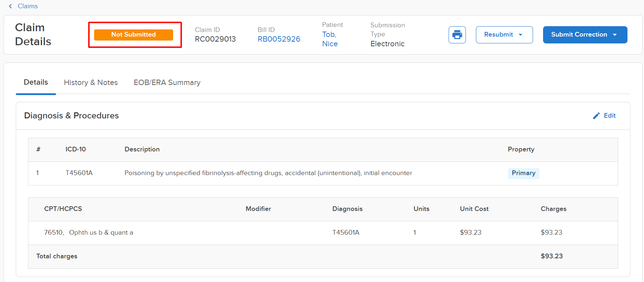Open the Resubmit dropdown
The height and width of the screenshot is (282, 644).
[504, 35]
